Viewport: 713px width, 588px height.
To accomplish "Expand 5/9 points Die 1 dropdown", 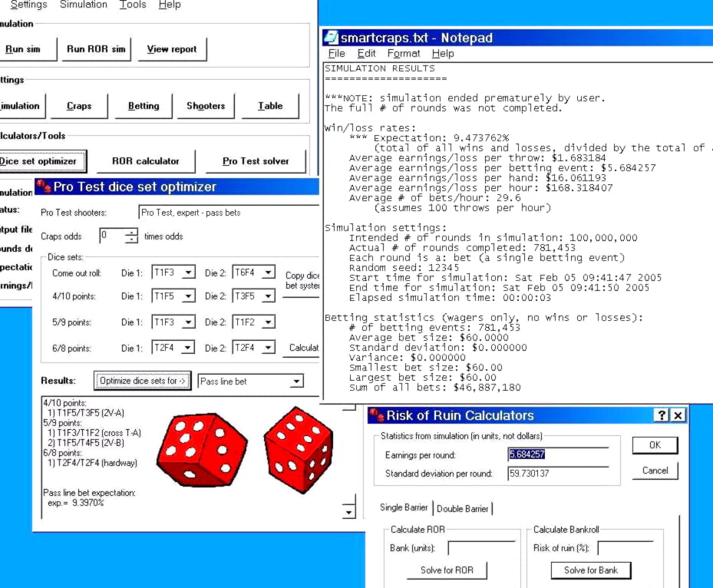I will point(188,322).
